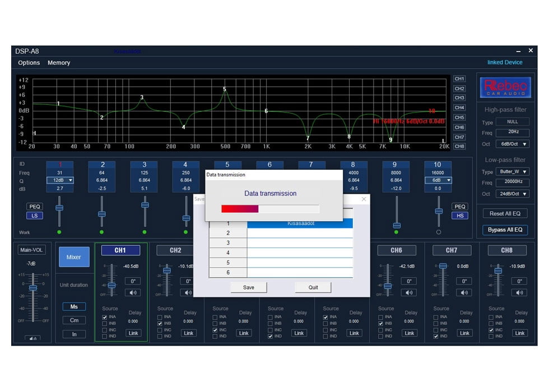
Task: Open the Butter_W low-pass Type dropdown
Action: (513, 171)
